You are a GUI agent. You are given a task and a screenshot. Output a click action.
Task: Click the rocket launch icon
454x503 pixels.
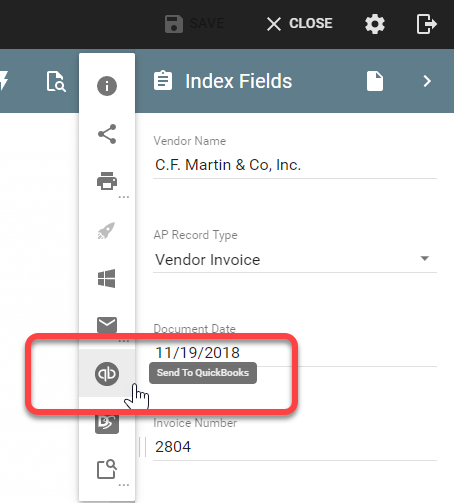tap(106, 230)
